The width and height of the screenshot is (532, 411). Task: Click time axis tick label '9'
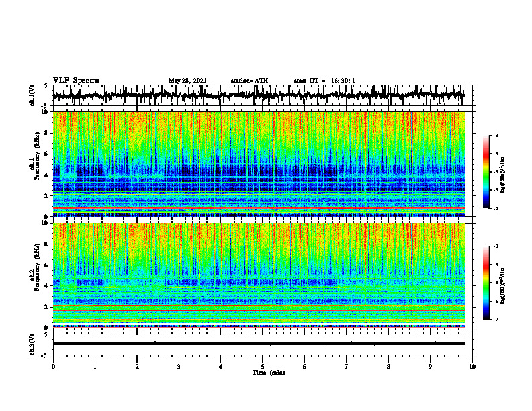tap(430, 367)
